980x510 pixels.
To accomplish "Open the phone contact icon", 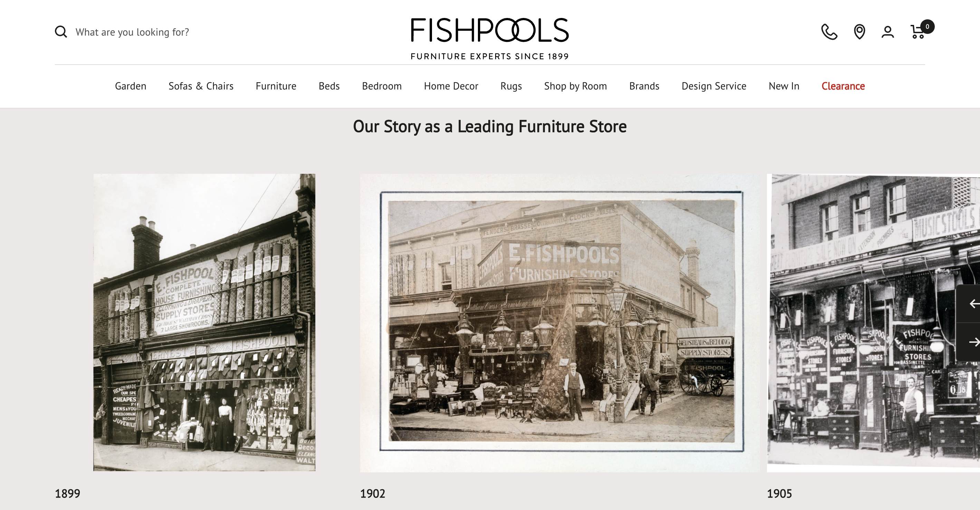I will [x=829, y=32].
